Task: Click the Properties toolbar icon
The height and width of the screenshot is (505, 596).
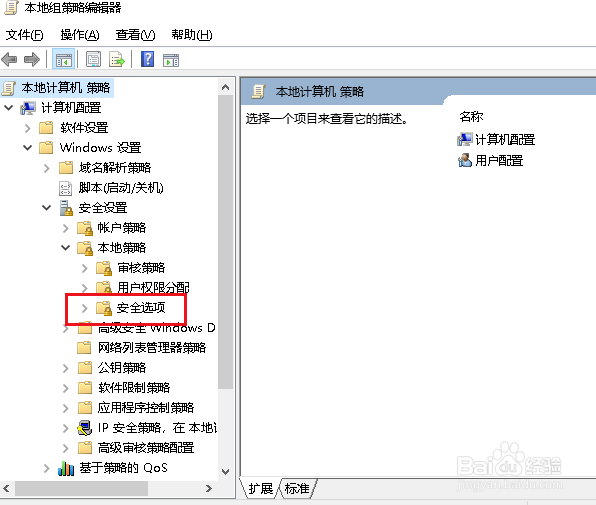Action: 93,59
